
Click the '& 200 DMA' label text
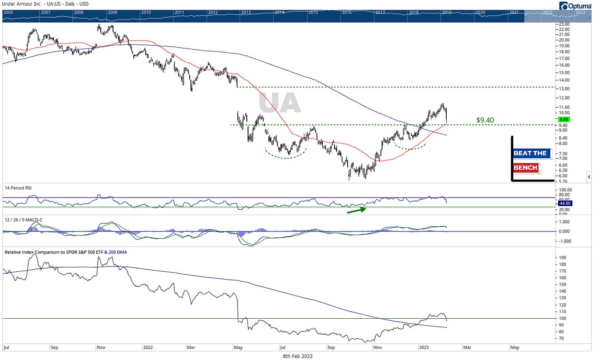tap(115, 252)
